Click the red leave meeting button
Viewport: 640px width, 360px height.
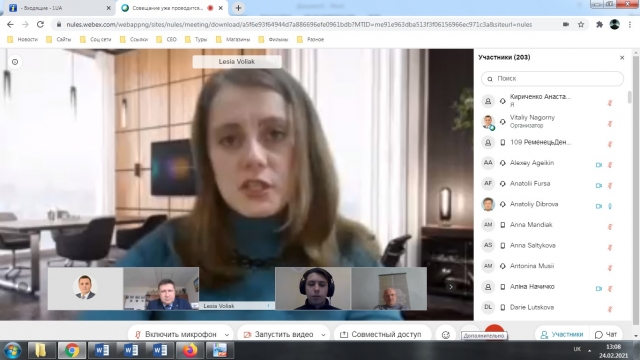tap(494, 329)
